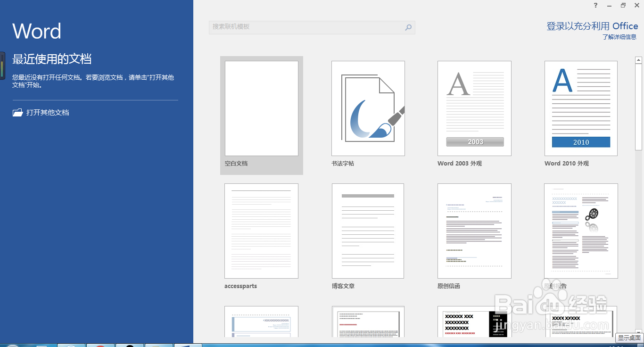Open the 原创报告 report template
The image size is (644, 347).
point(581,231)
